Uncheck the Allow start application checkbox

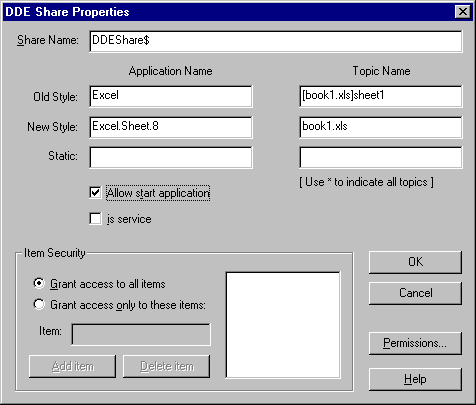click(95, 193)
